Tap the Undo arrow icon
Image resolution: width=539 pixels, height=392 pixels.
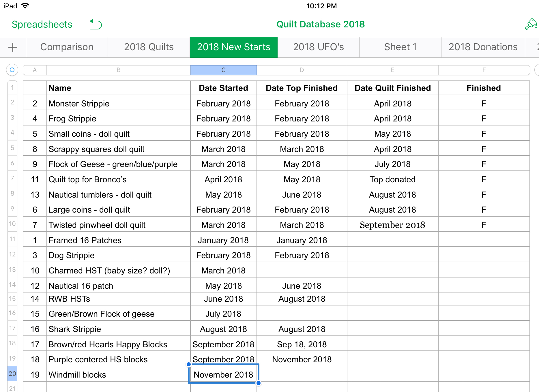point(96,24)
